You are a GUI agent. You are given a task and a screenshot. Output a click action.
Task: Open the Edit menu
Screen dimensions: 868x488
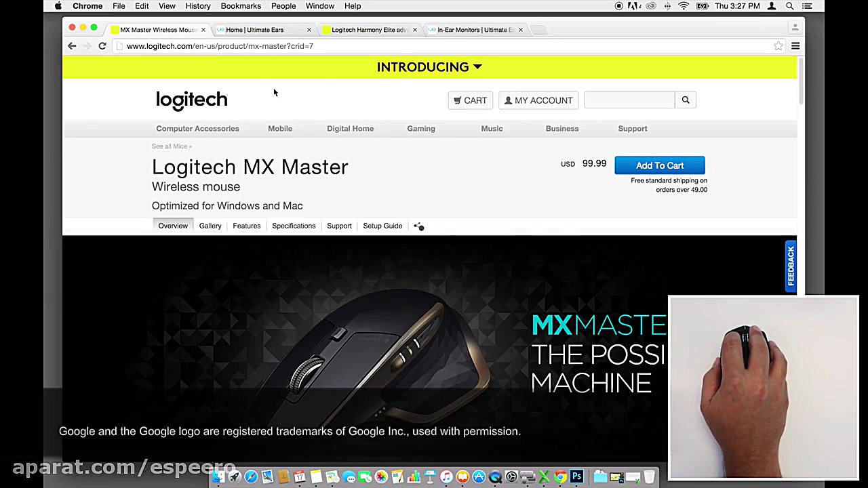click(x=142, y=6)
